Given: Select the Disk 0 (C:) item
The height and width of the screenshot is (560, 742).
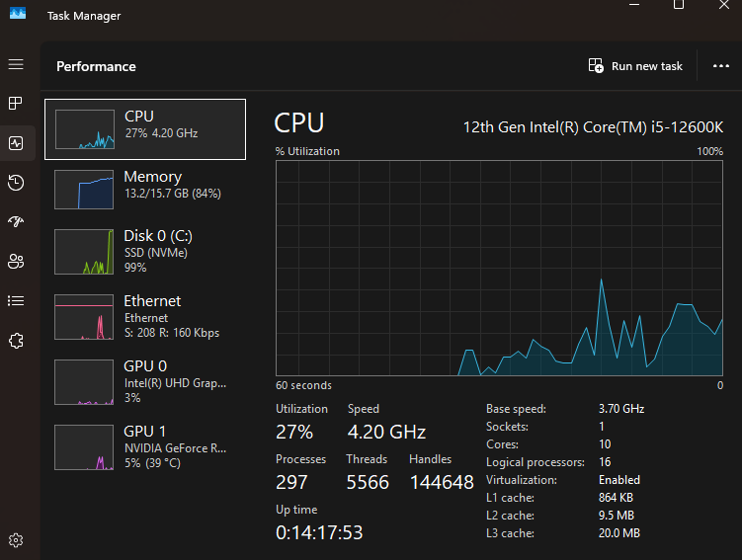Looking at the screenshot, I should (x=145, y=252).
